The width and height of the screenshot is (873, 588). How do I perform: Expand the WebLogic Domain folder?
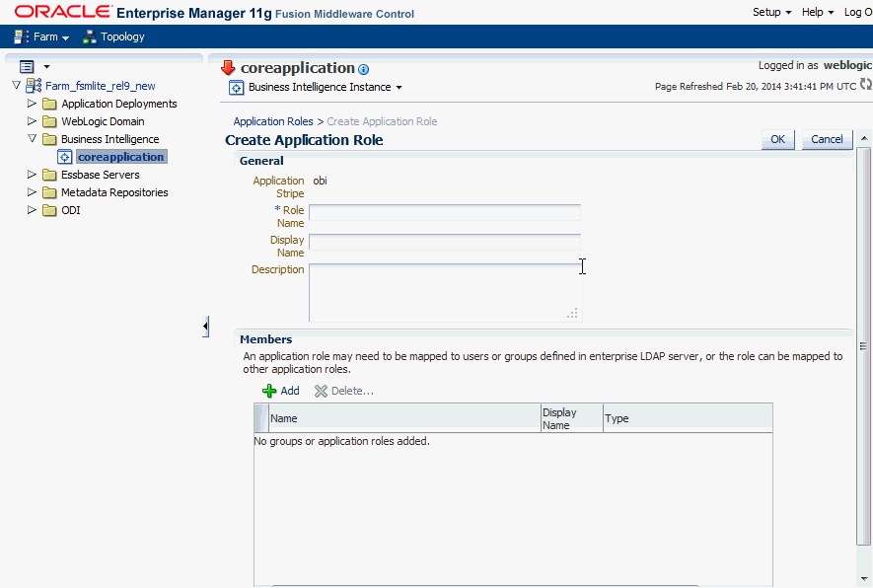click(32, 120)
